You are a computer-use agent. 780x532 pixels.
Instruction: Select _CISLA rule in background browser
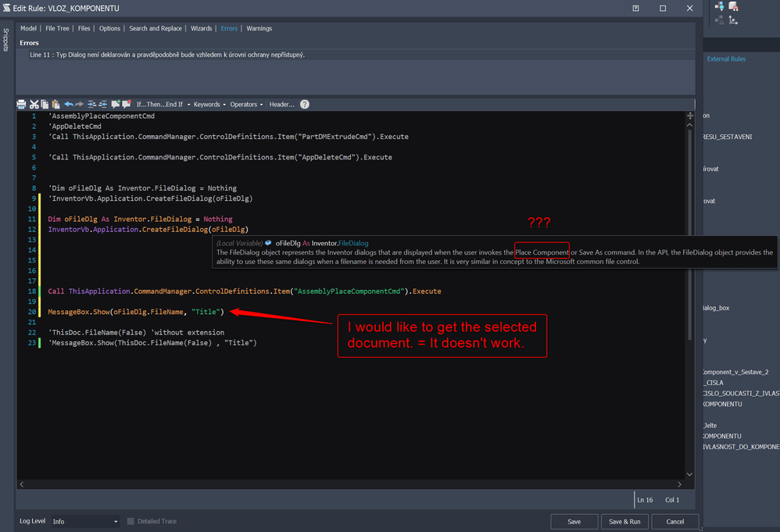click(714, 383)
